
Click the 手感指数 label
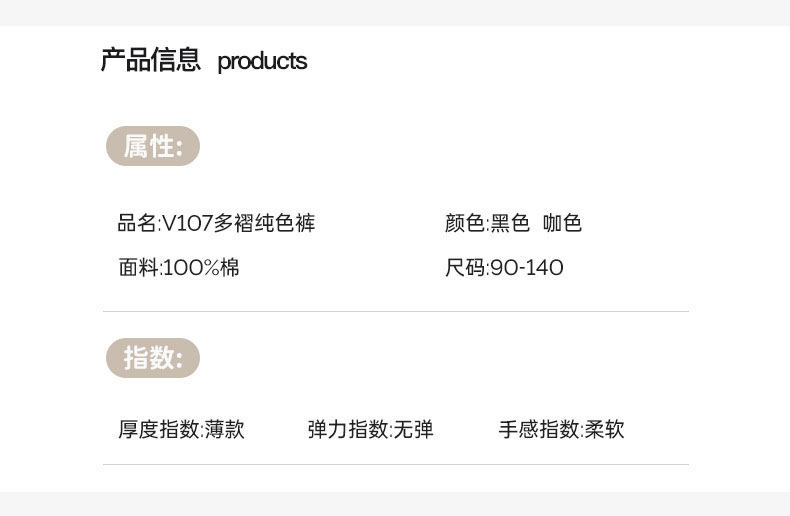(x=540, y=430)
